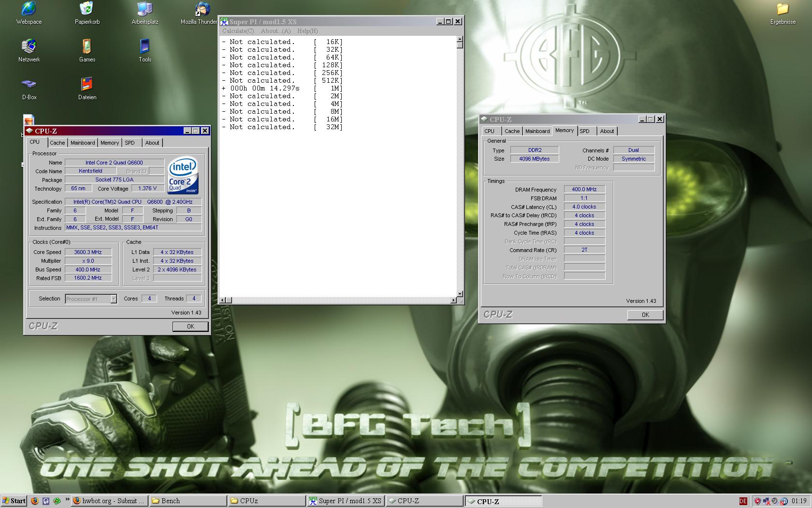The width and height of the screenshot is (812, 508).
Task: Switch to hwbot.org Firefox taskbar window
Action: (x=110, y=501)
